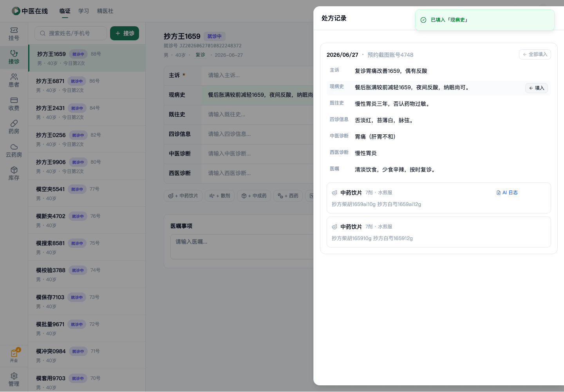
Task: Select patient 模保存7103 in list
Action: pos(87,302)
